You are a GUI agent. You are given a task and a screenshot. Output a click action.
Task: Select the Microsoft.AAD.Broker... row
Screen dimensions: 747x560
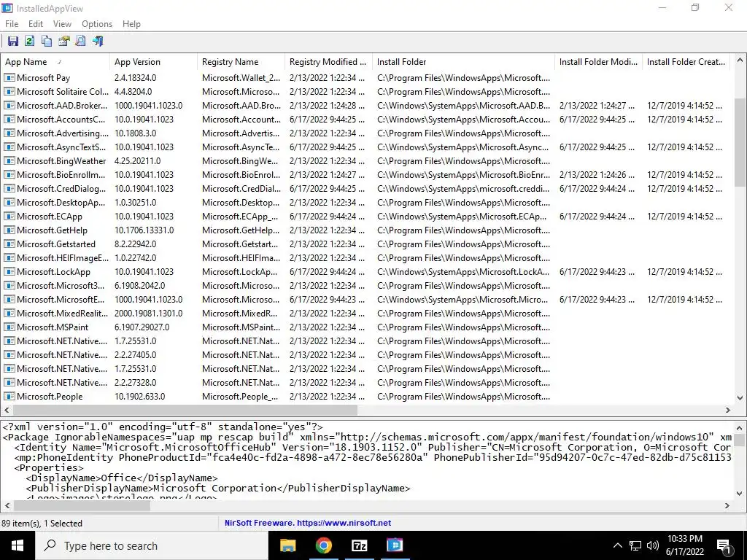pyautogui.click(x=366, y=105)
